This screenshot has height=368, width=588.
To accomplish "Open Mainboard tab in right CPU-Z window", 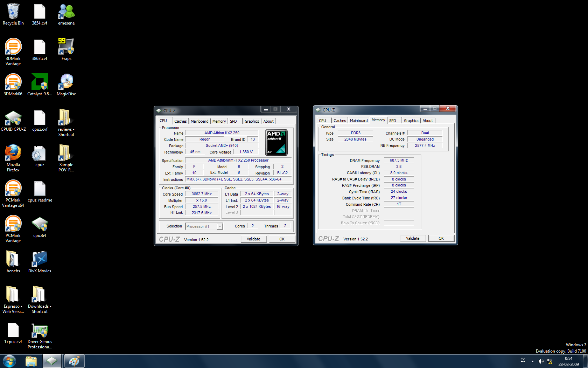I will [359, 121].
